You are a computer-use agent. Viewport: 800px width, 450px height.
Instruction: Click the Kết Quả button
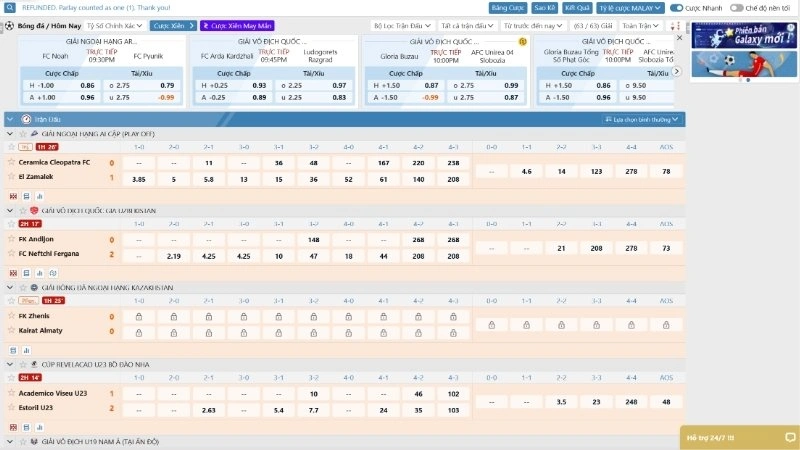pos(577,7)
